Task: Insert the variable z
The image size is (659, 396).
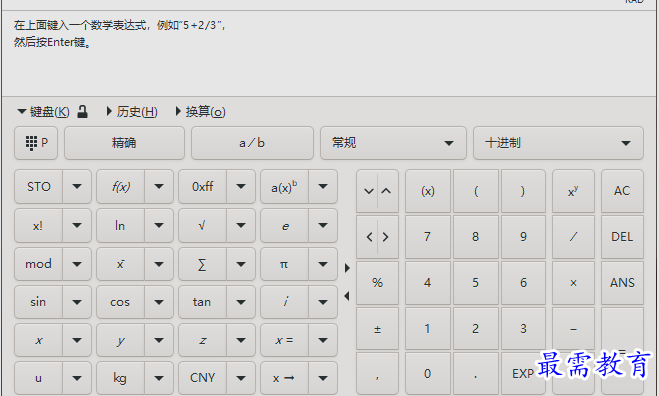Action: point(203,340)
